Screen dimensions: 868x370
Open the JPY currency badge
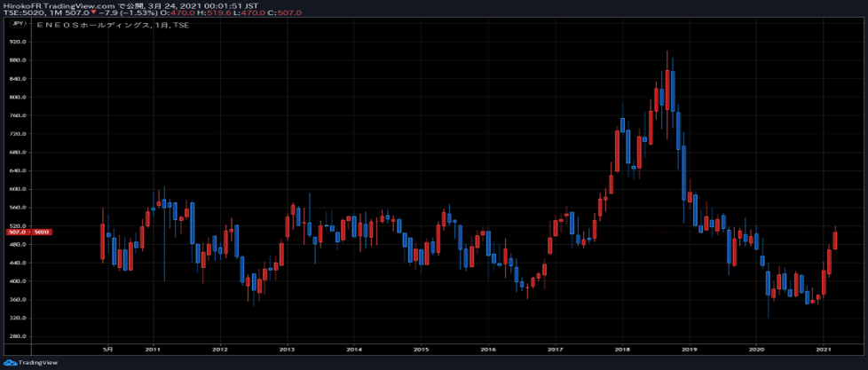17,27
